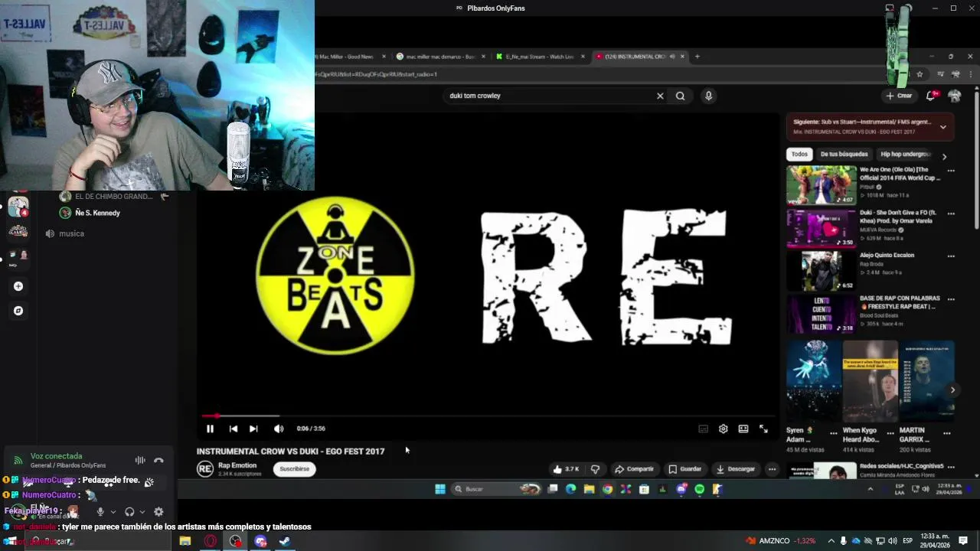This screenshot has height=551, width=980.
Task: Select the 'Hip hop underground' chip
Action: click(906, 154)
